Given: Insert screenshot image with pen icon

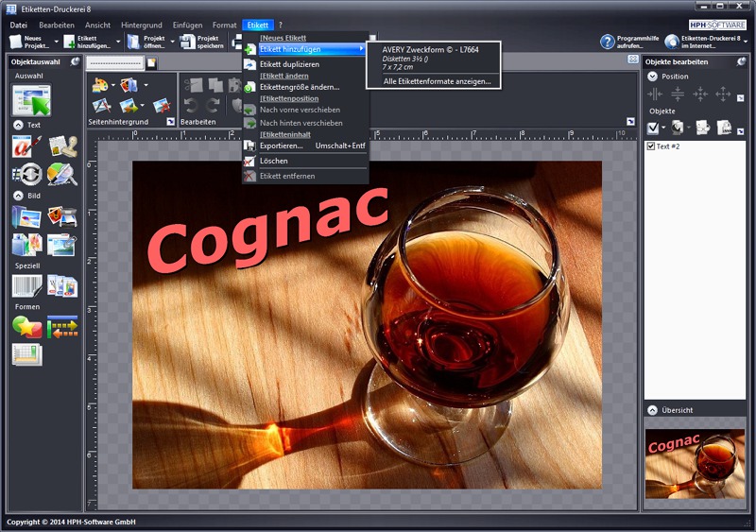Looking at the screenshot, I should coord(62,245).
